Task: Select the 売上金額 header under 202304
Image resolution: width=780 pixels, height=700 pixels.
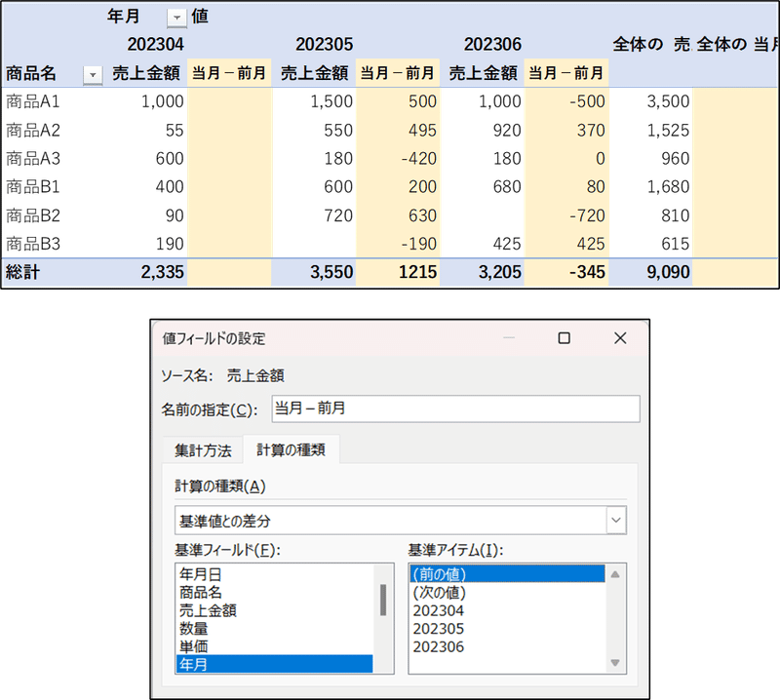Action: pyautogui.click(x=145, y=73)
